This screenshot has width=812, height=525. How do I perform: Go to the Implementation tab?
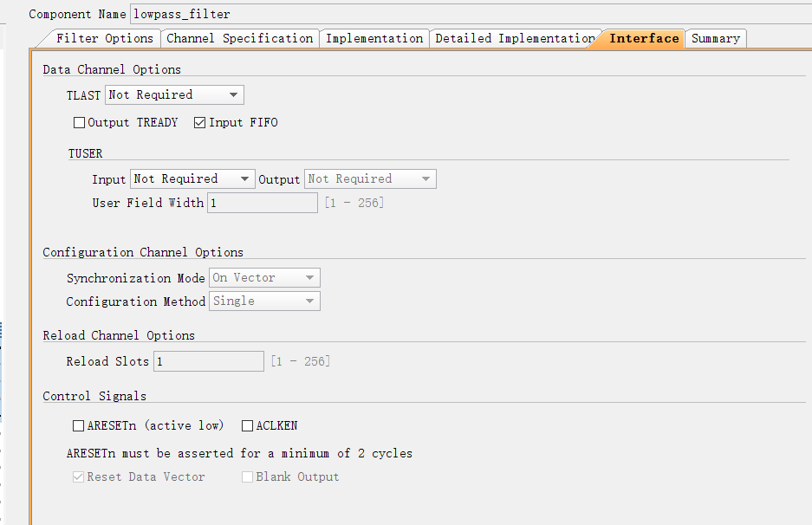tap(374, 39)
